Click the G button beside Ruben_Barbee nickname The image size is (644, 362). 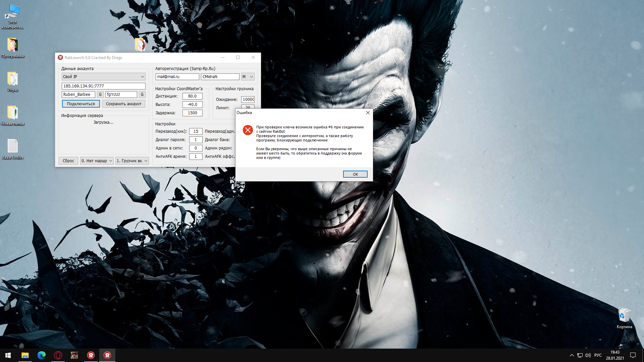point(100,95)
